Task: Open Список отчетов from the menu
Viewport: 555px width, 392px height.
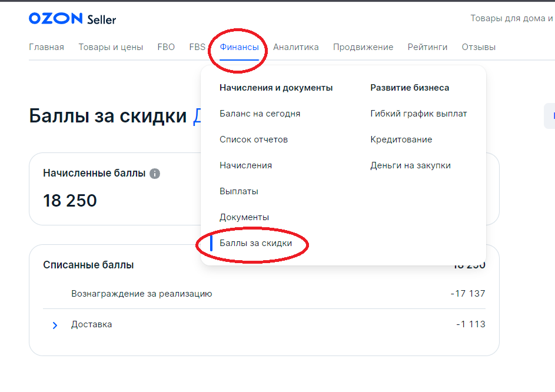Action: click(x=254, y=139)
